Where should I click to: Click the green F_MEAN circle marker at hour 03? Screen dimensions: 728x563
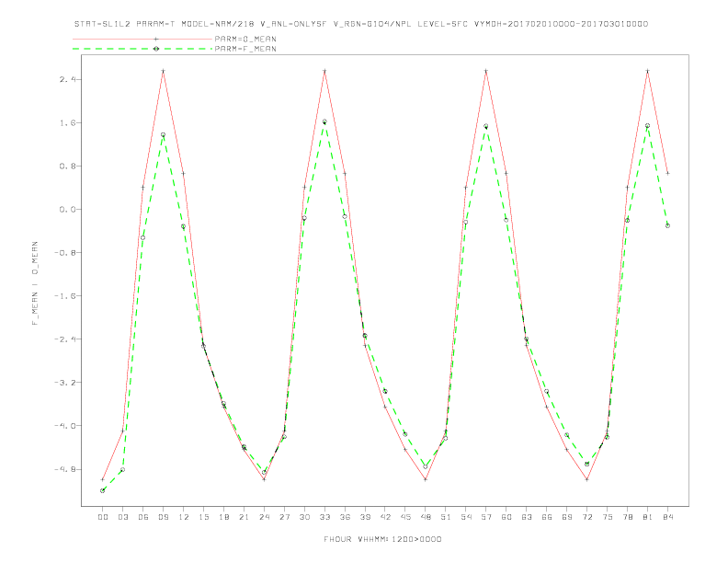[122, 470]
